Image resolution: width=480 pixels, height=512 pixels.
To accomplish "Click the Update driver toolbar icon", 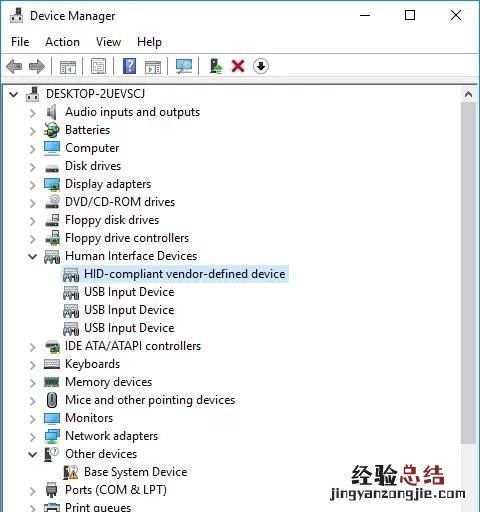I will point(216,66).
